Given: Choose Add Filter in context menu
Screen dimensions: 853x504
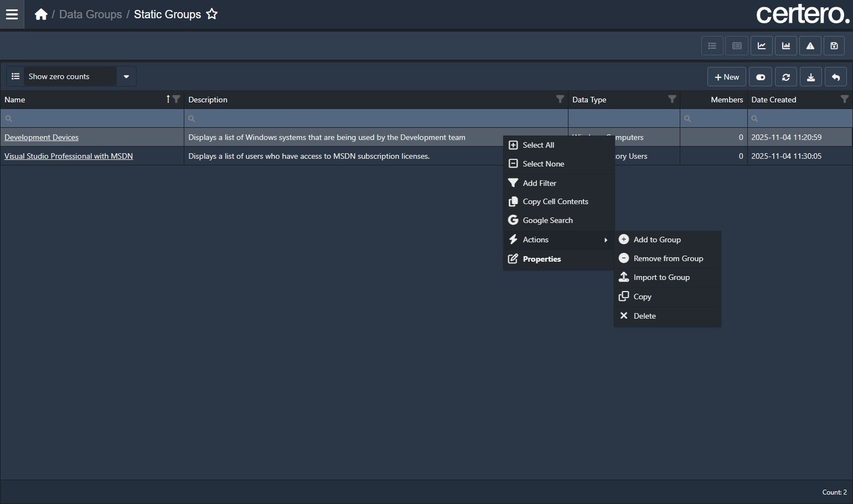Looking at the screenshot, I should click(x=559, y=183).
